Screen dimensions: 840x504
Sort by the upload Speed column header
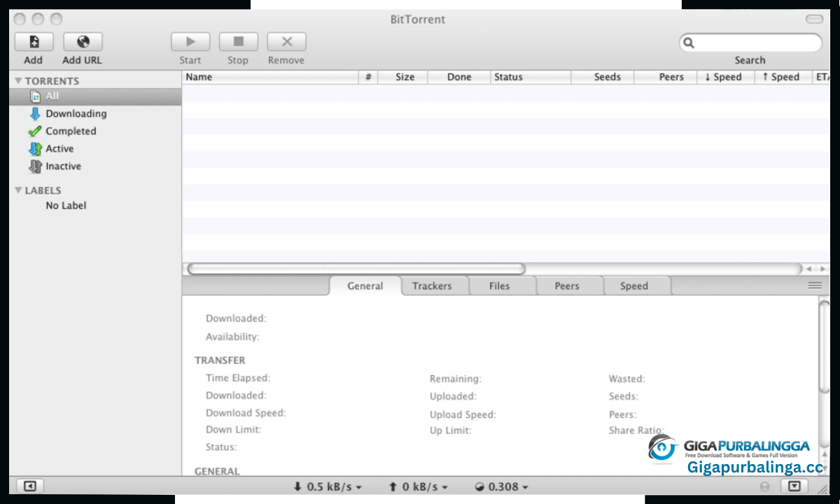783,77
